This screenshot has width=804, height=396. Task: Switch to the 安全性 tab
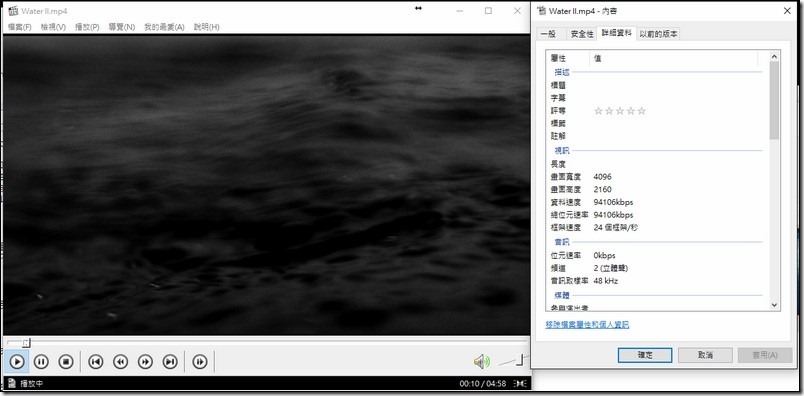tap(582, 34)
